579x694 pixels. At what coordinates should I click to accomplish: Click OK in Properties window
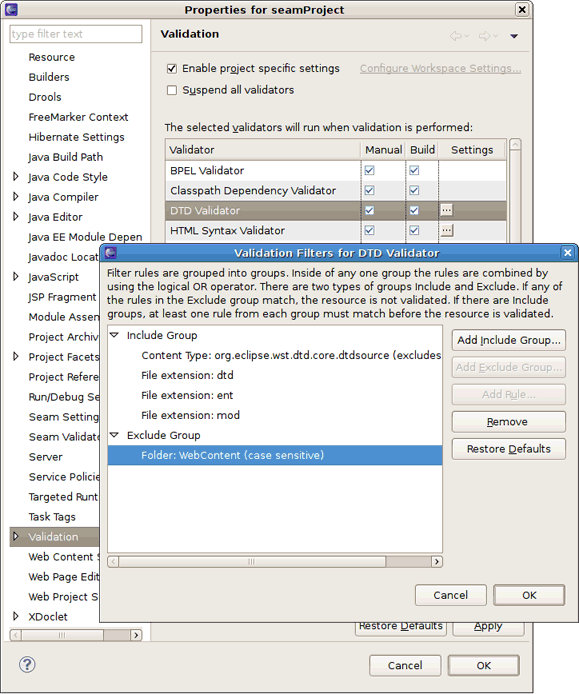pos(484,666)
